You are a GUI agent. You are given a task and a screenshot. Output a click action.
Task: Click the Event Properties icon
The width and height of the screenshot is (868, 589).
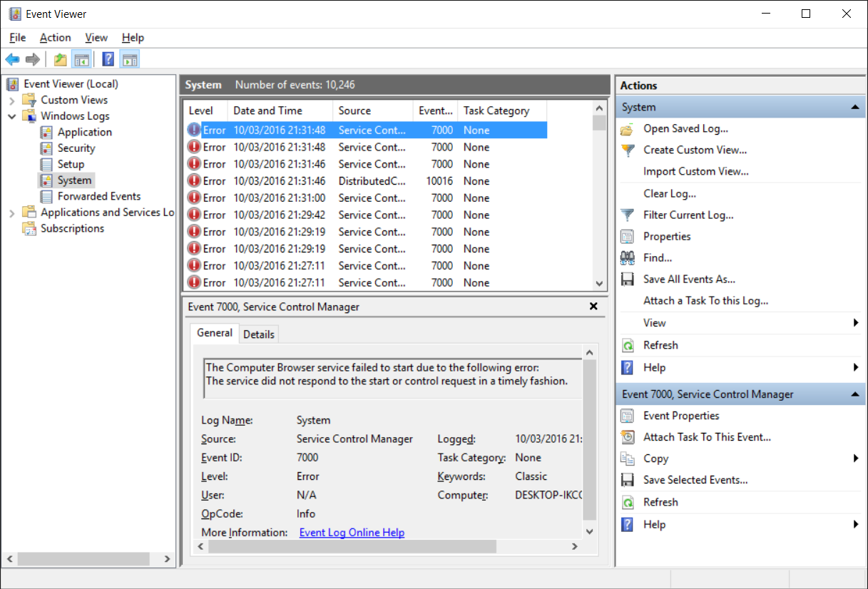point(627,416)
